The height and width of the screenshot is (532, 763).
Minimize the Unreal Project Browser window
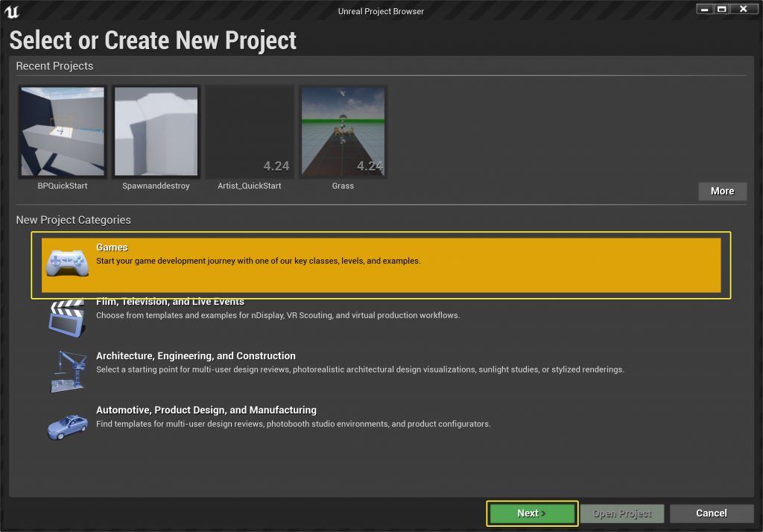703,9
